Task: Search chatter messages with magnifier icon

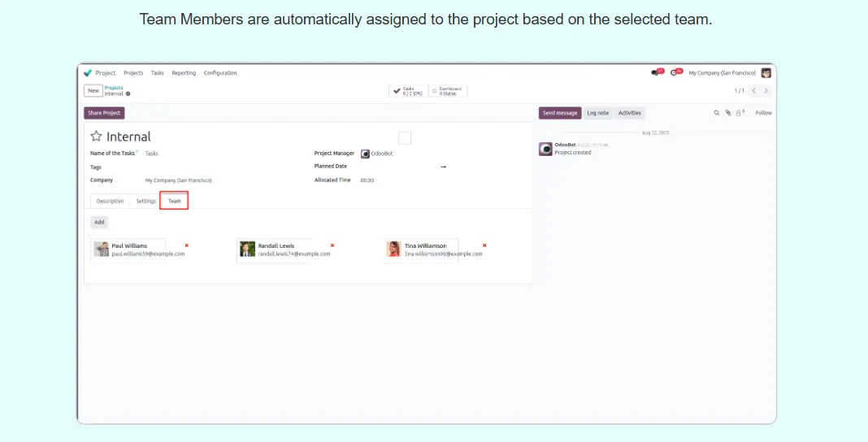Action: (716, 113)
